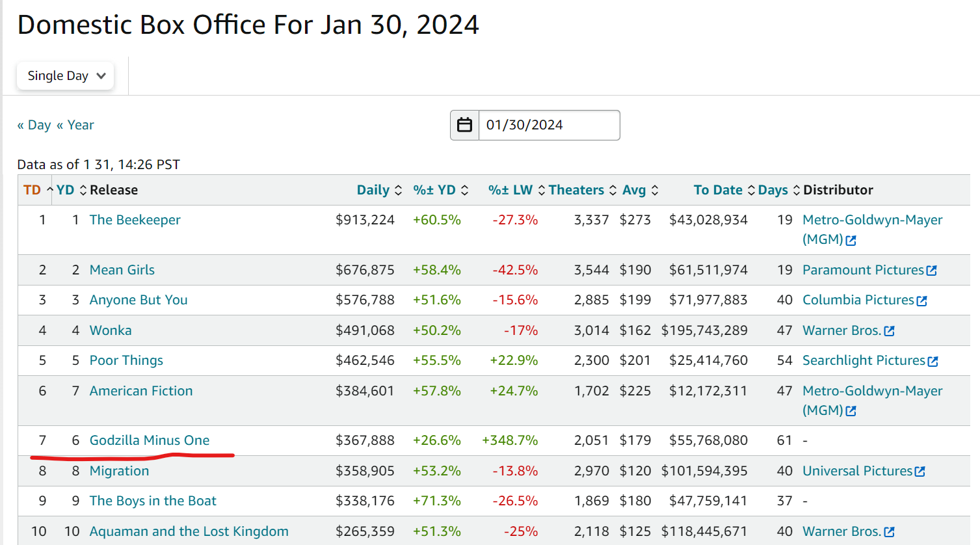
Task: Click external link icon next to Universal Pictures
Action: coord(920,472)
